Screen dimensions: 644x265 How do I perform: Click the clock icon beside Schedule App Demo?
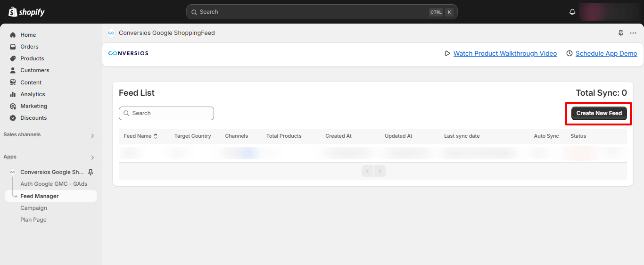tap(570, 53)
